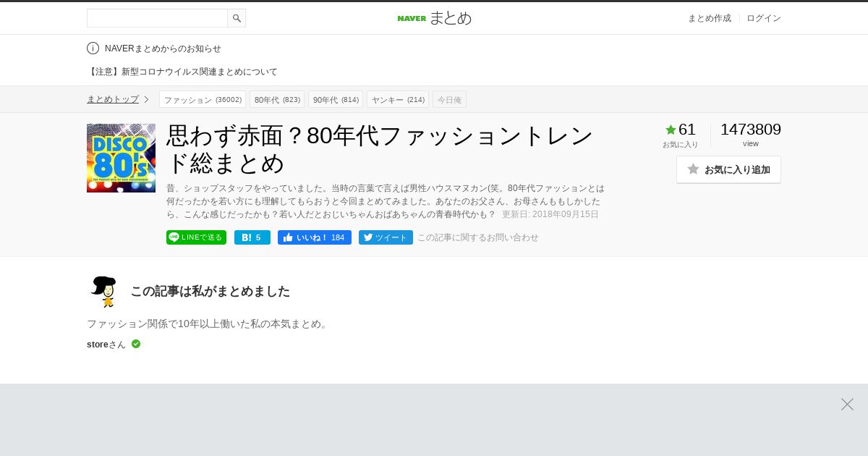Open この記事に関するお問い合わせ link
The image size is (868, 456).
pyautogui.click(x=478, y=237)
